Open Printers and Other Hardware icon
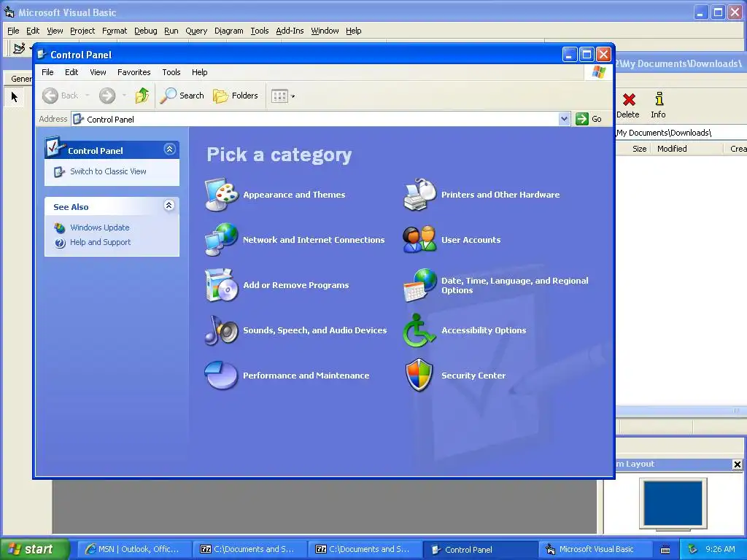The width and height of the screenshot is (747, 560). click(419, 194)
